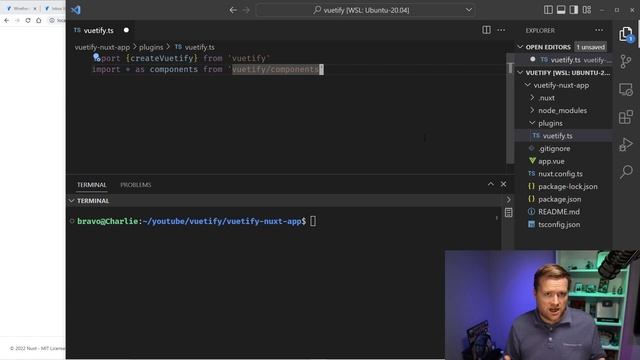Switch to the TERMINAL panel tab
This screenshot has height=360, width=640.
[92, 185]
